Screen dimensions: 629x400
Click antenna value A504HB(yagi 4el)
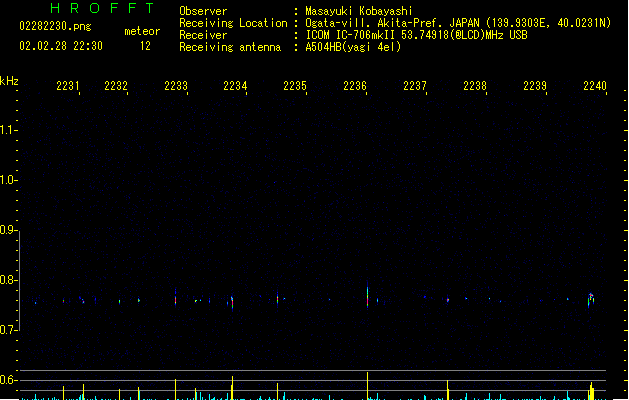tap(353, 47)
